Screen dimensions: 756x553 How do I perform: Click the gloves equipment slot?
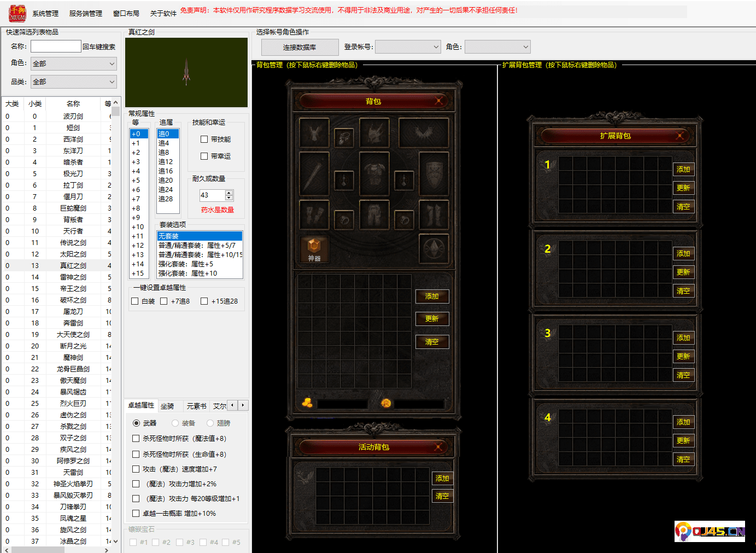pos(314,214)
